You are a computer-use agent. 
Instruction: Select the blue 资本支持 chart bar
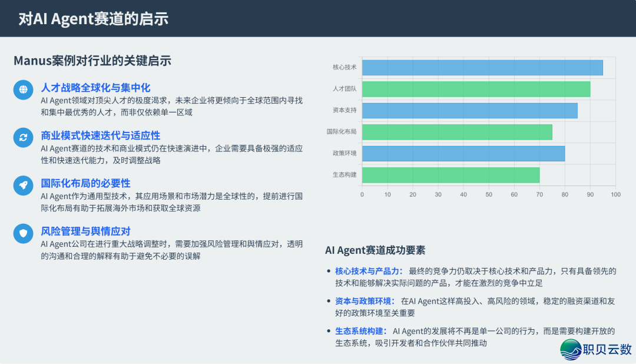pos(469,111)
